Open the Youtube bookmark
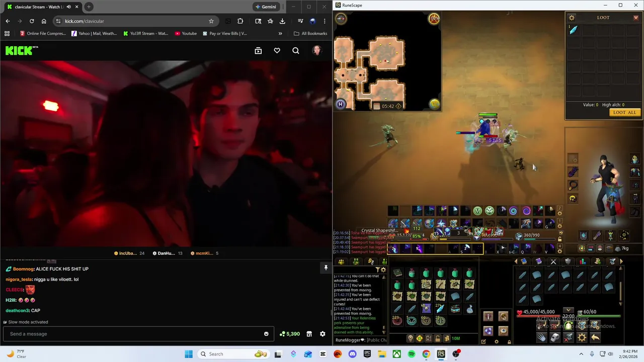This screenshot has width=644, height=362. click(186, 33)
